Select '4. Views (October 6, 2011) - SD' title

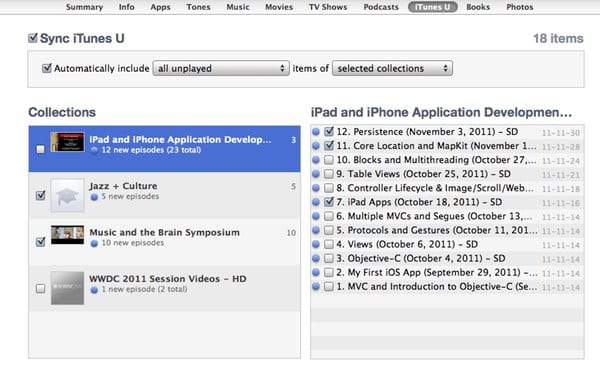[x=407, y=245]
